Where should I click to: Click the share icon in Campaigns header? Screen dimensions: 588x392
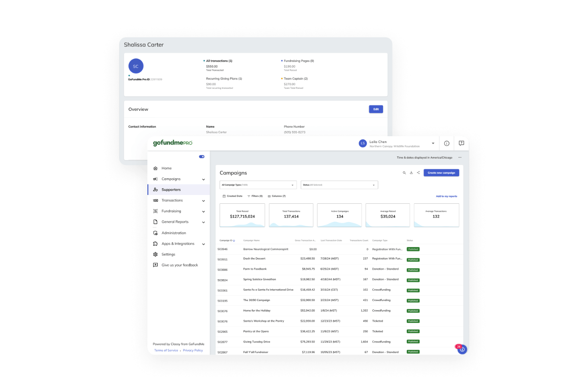(418, 173)
